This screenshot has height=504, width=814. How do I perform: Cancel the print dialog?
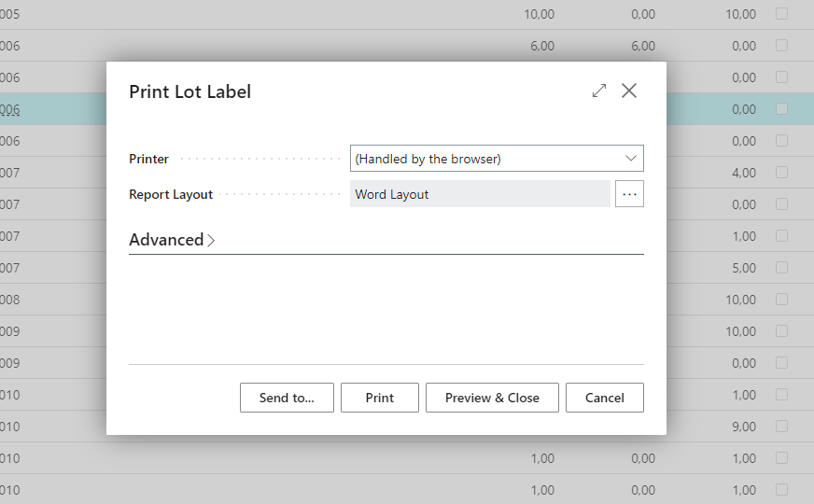(x=604, y=398)
